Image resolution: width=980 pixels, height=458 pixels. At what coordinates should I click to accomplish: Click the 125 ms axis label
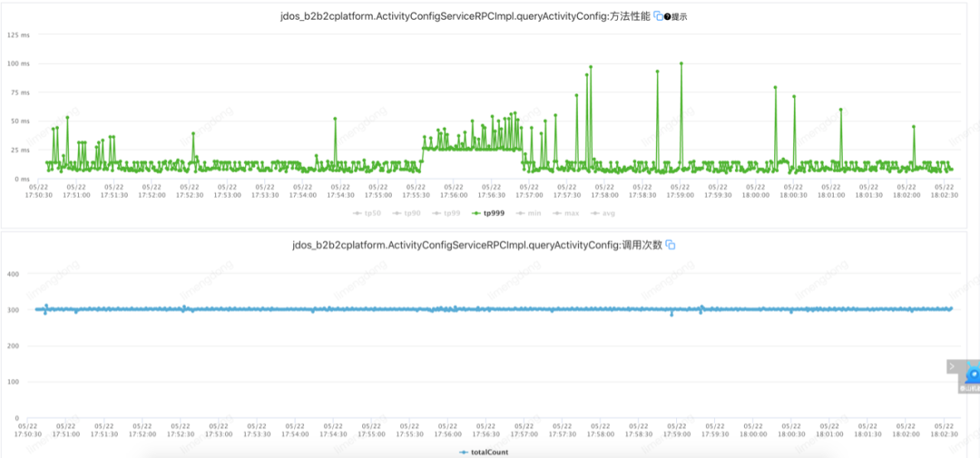coord(18,35)
